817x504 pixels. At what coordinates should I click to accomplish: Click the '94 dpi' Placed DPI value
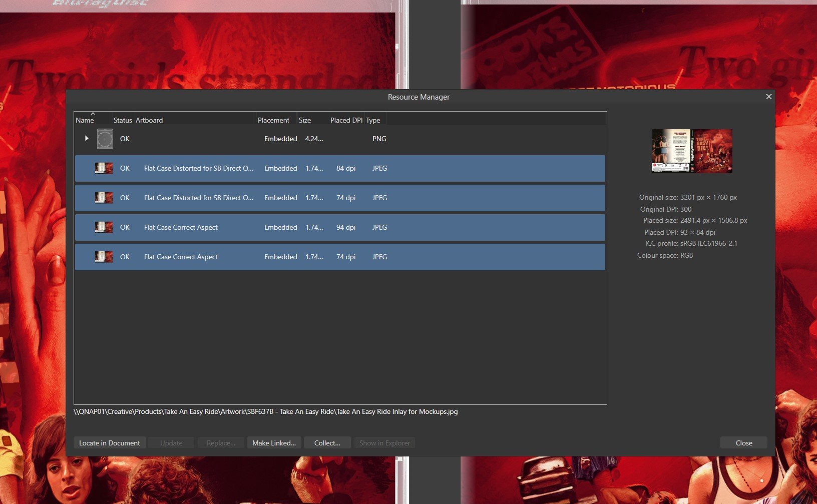point(346,227)
